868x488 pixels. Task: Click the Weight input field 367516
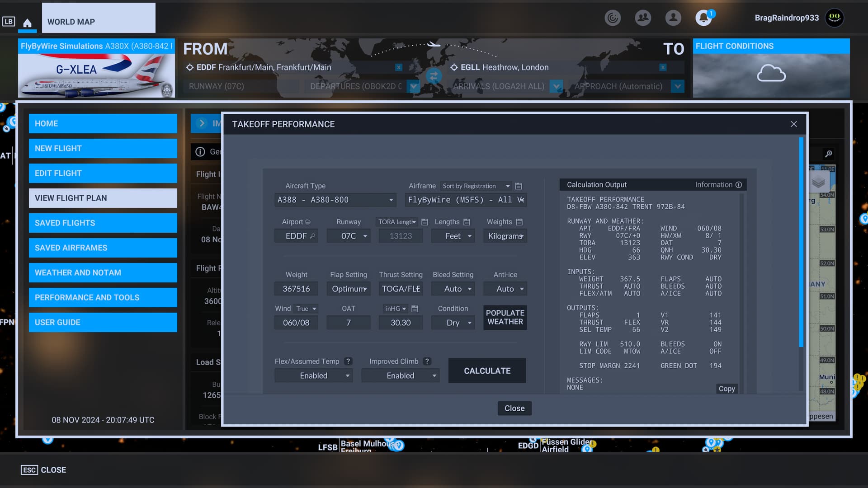[x=296, y=289]
